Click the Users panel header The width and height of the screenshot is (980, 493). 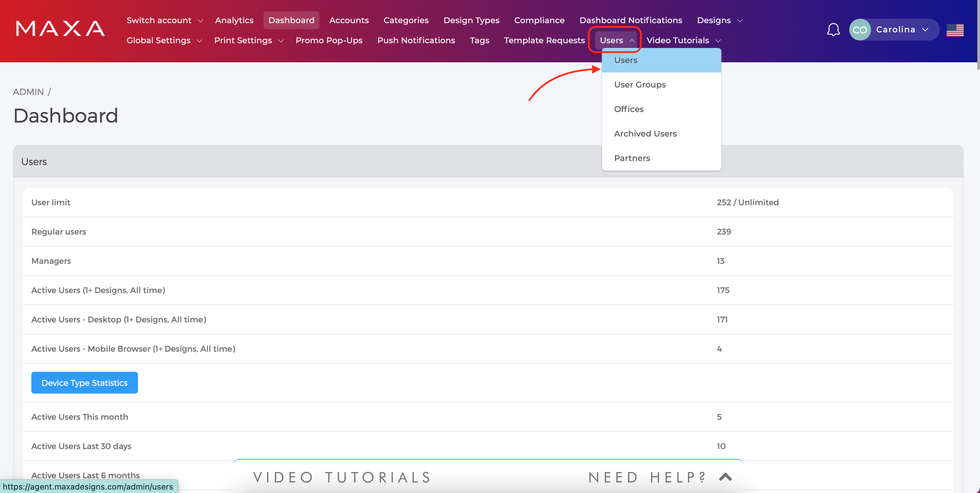(x=488, y=161)
